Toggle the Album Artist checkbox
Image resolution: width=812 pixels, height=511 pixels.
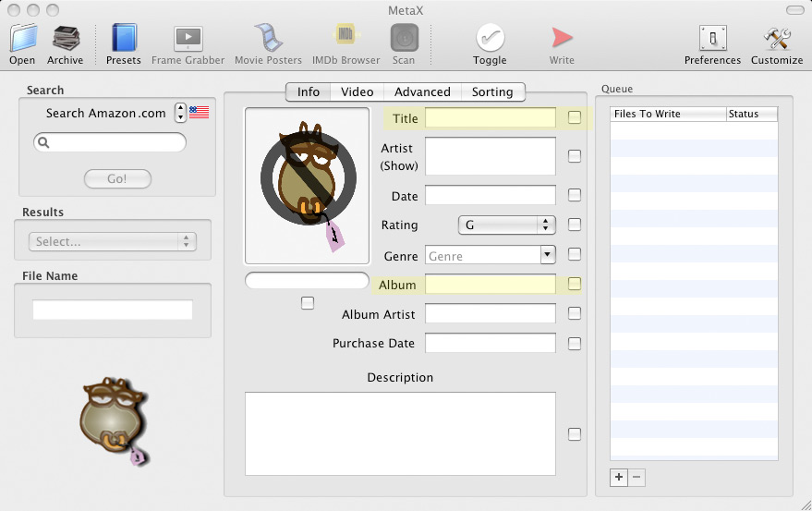pos(575,313)
